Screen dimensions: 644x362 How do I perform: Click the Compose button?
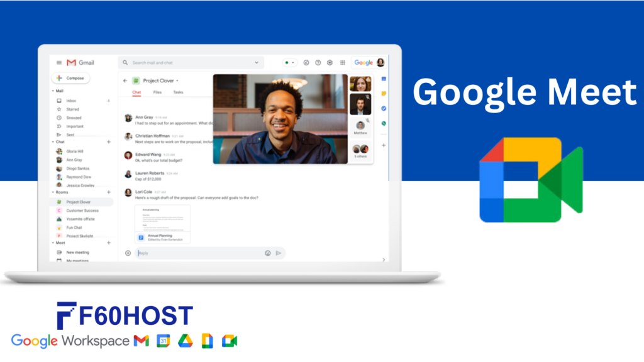71,77
